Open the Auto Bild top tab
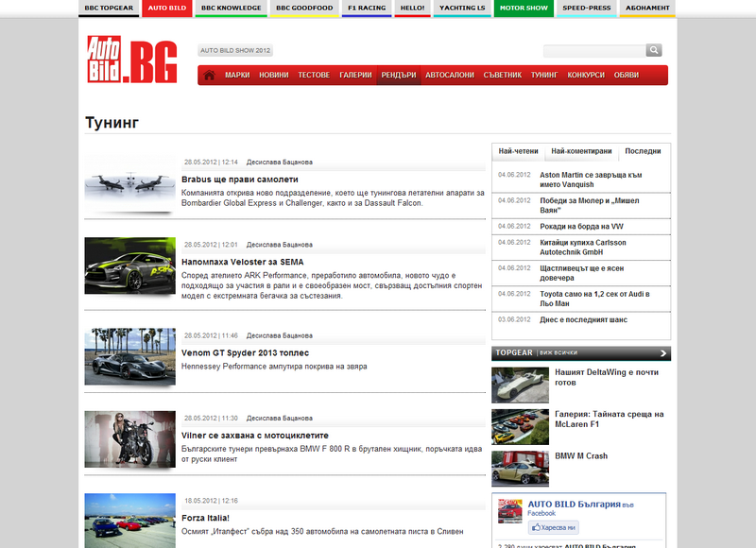Screen dimensions: 756x548 (167, 9)
